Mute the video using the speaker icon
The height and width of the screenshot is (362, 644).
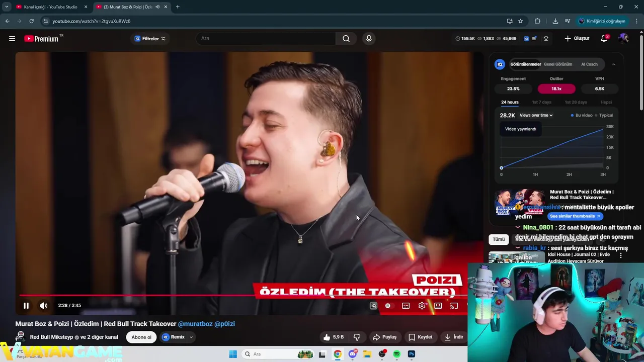(44, 306)
